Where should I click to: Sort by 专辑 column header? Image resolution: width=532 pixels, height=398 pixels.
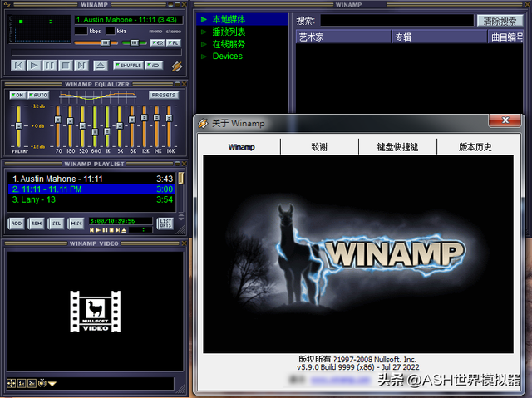click(x=440, y=37)
